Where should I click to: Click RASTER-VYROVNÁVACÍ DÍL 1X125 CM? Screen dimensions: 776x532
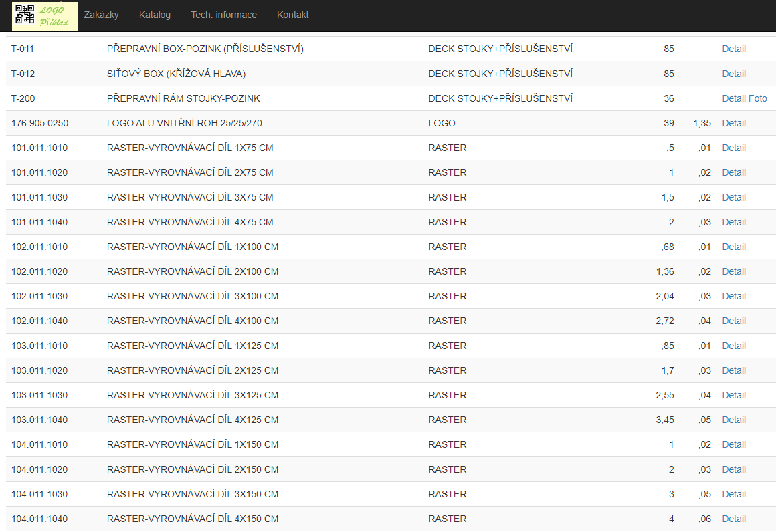[193, 346]
